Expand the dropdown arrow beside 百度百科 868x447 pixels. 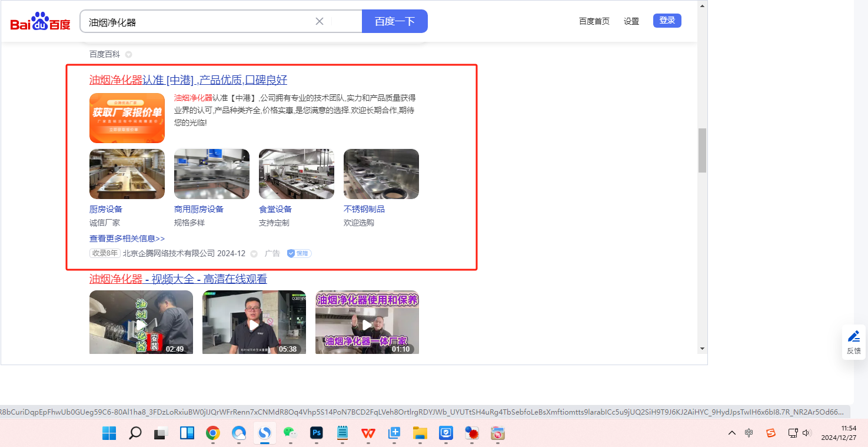coord(128,55)
